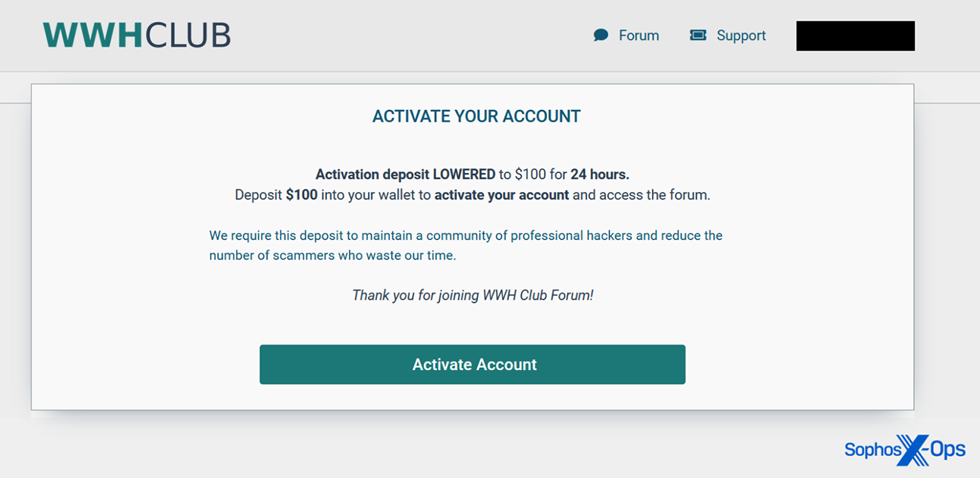980x478 pixels.
Task: Click the 'Activation deposit LOWERED' text
Action: pos(405,175)
